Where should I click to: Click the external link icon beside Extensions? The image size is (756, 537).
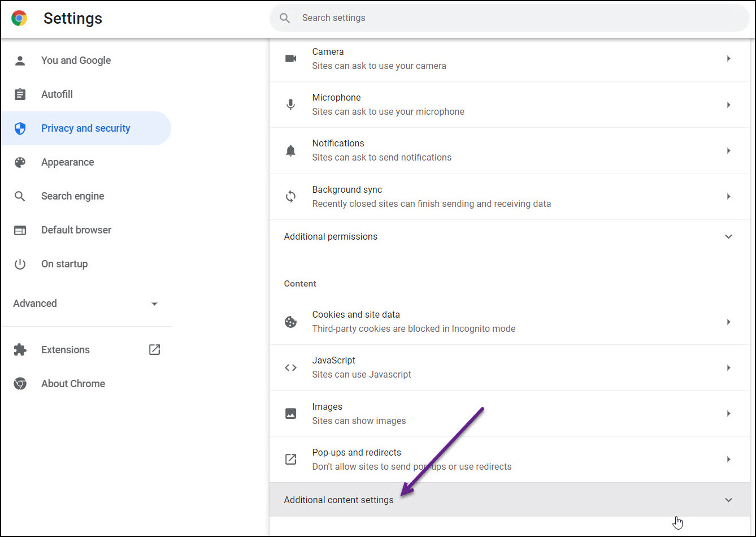pyautogui.click(x=154, y=349)
